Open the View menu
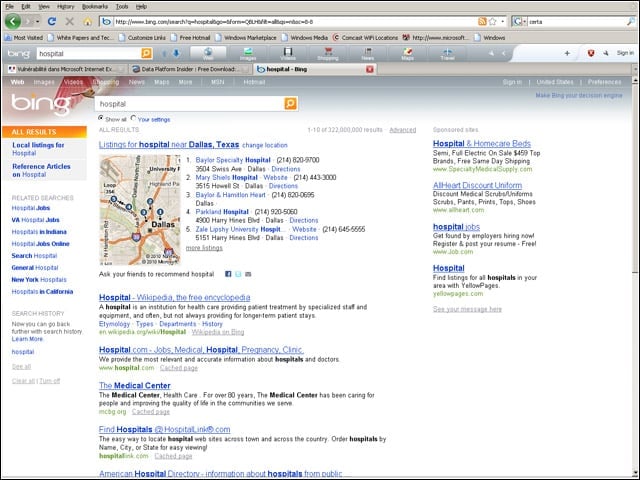Screen dimensions: 640x480 point(44,7)
